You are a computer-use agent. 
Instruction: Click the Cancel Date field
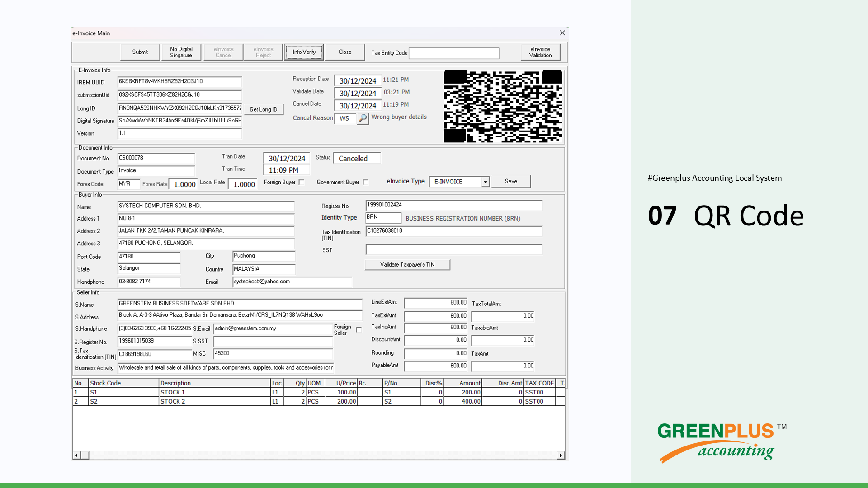(x=358, y=105)
